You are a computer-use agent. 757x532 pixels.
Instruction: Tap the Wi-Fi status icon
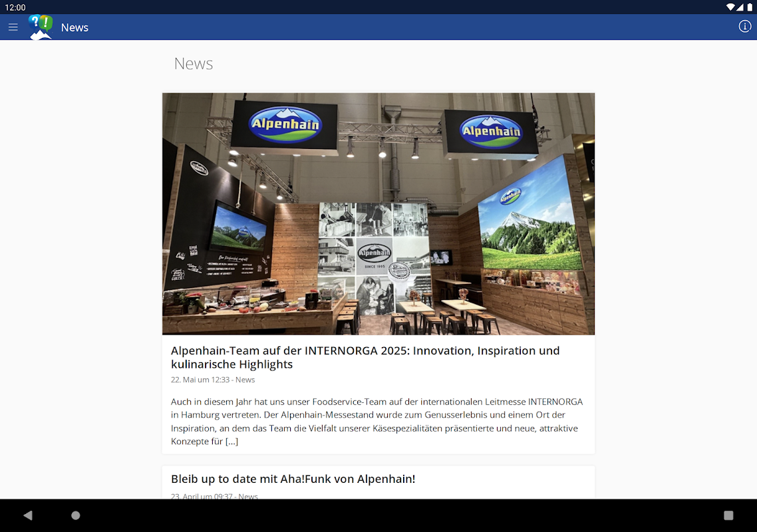730,7
